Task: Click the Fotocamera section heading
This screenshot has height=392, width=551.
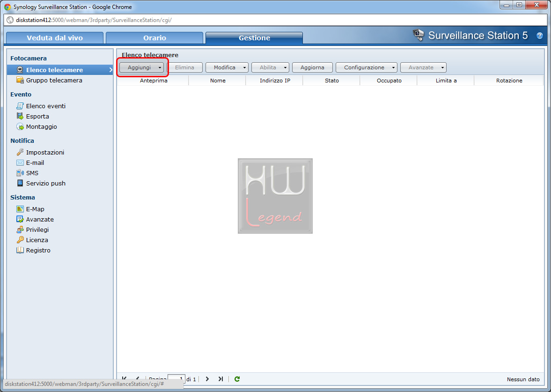Action: coord(29,59)
